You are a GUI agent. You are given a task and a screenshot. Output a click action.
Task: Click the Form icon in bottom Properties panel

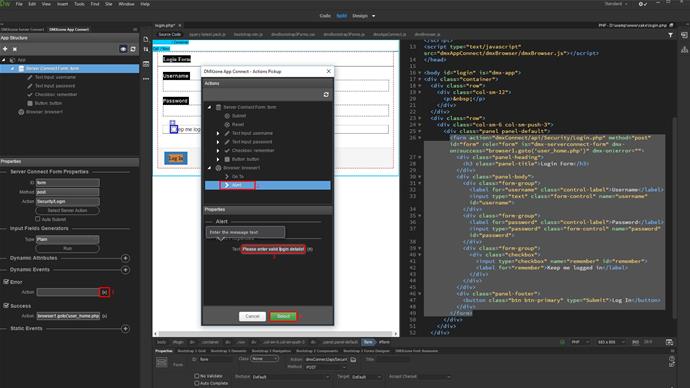click(x=161, y=362)
